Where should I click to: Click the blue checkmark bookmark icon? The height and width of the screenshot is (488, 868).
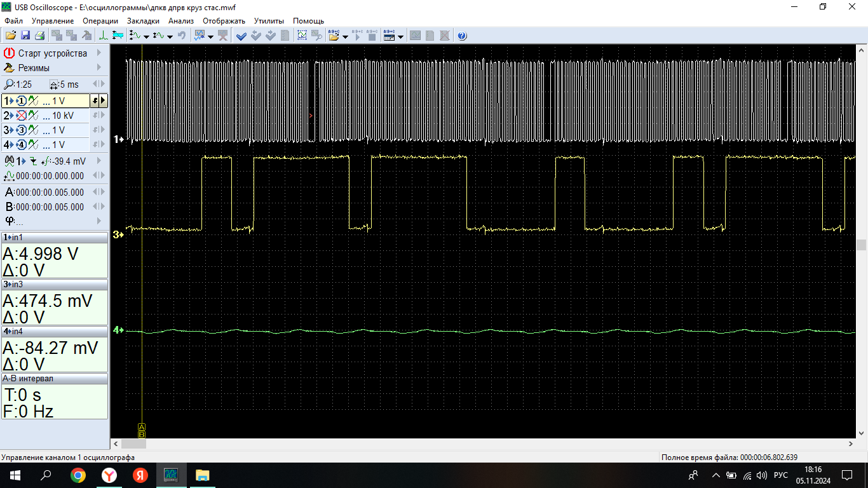[x=241, y=36]
